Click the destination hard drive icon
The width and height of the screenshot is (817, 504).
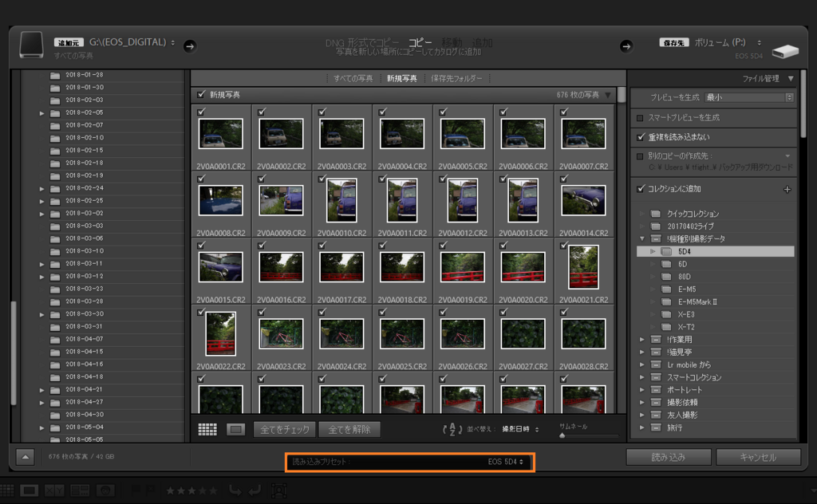pyautogui.click(x=785, y=51)
